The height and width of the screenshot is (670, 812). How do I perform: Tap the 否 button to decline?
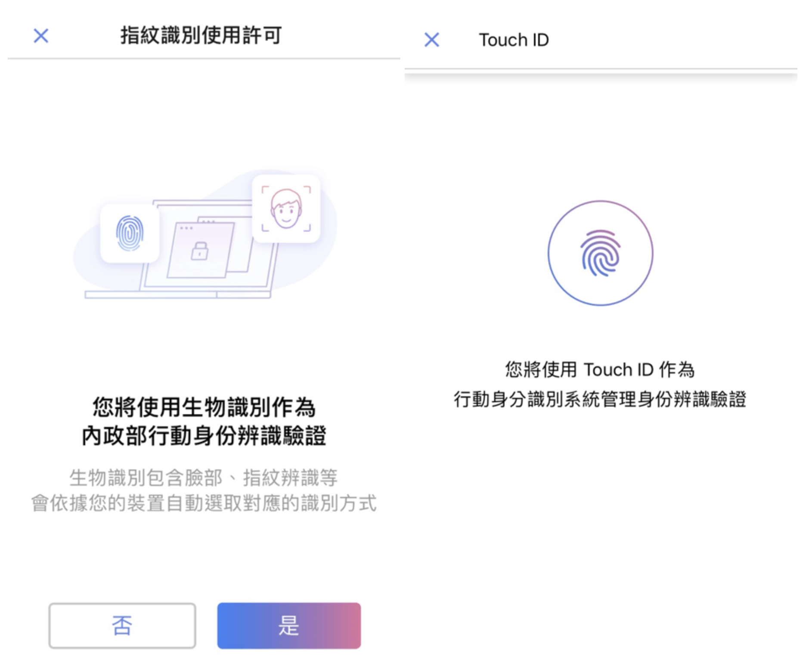click(x=122, y=625)
